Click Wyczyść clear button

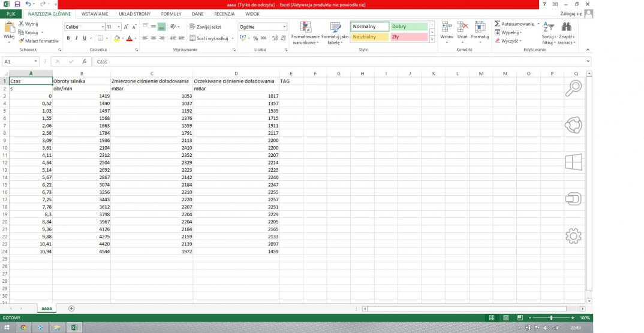click(x=508, y=41)
